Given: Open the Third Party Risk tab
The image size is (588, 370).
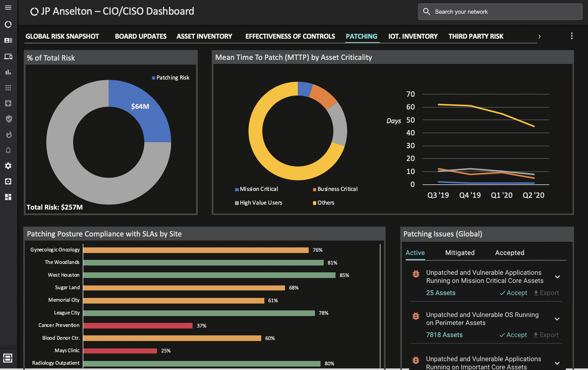Looking at the screenshot, I should coord(476,37).
